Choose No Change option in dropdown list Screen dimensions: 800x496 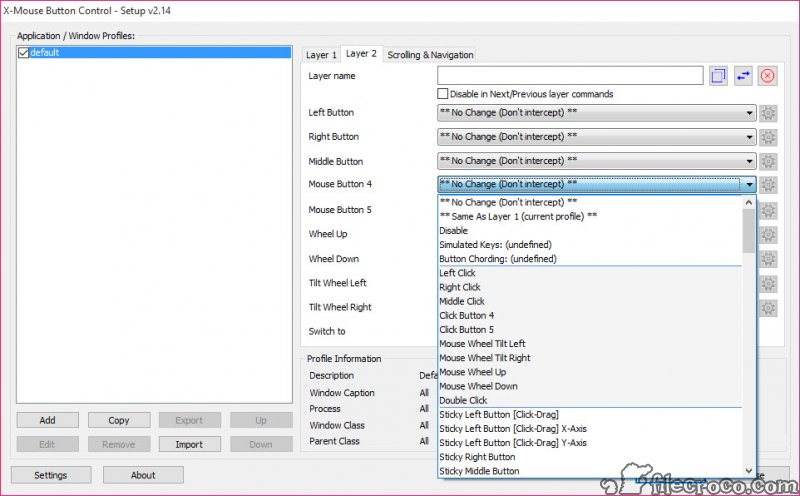[590, 203]
